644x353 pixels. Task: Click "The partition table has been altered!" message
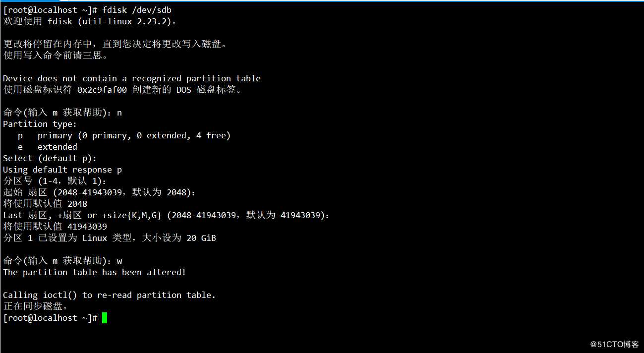[x=94, y=272]
